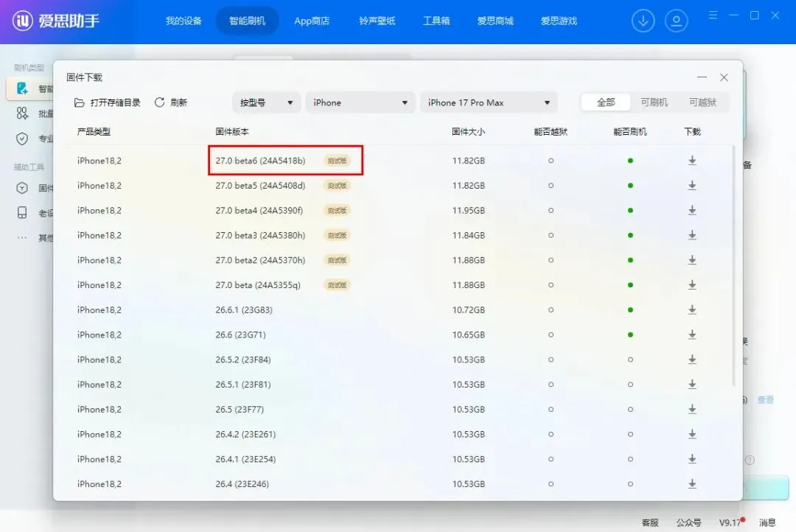Download firmware 27.0 beta2 (24A5370h)
This screenshot has height=532, width=796.
tap(692, 260)
